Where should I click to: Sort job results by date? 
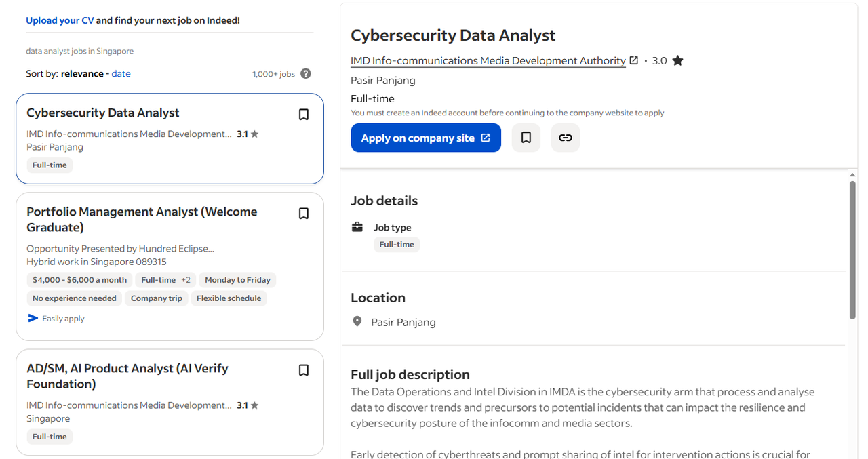tap(121, 73)
